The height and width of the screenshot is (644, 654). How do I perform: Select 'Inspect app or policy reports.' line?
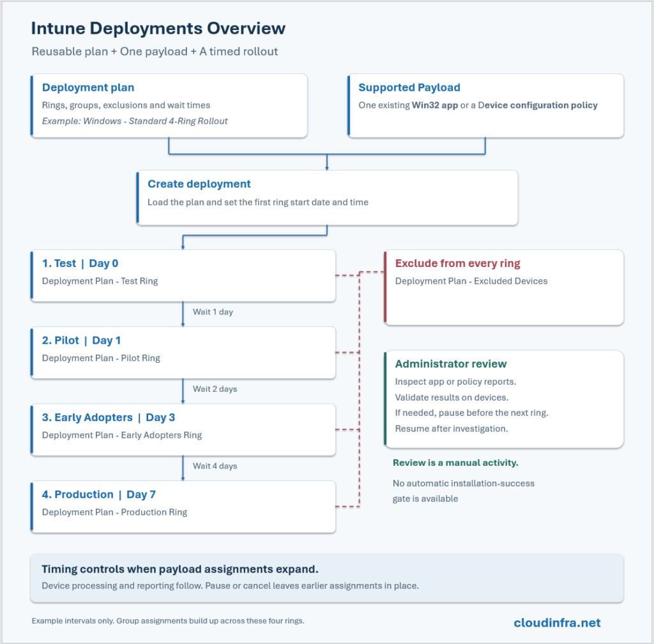coord(455,381)
